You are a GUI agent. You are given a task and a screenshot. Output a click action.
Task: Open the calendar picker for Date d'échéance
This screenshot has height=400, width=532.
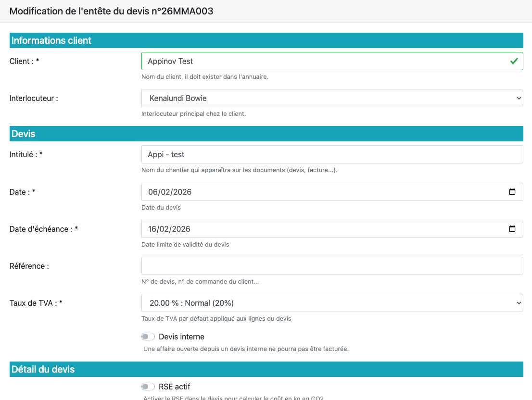[512, 229]
